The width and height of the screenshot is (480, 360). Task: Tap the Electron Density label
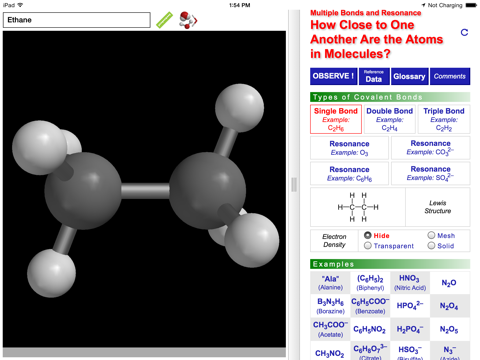pos(334,240)
